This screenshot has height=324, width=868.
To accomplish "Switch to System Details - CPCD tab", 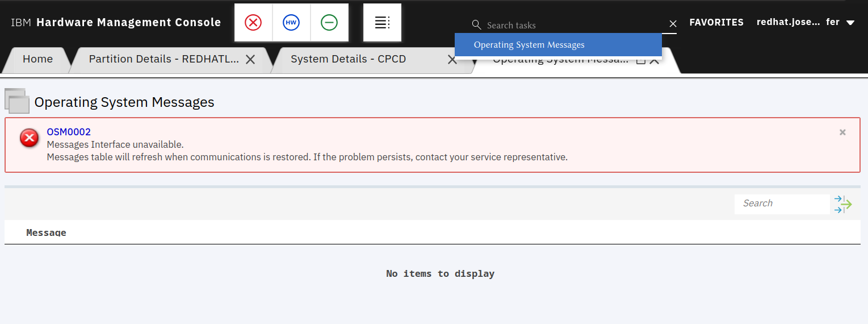I will click(348, 59).
